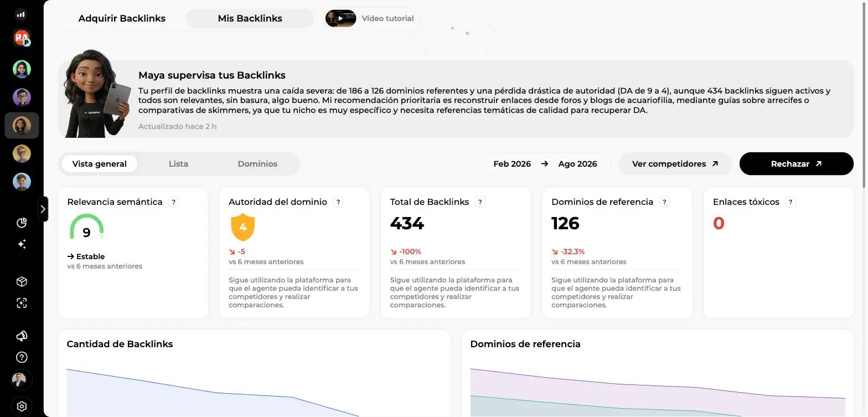The height and width of the screenshot is (417, 868).
Task: Click Maya's avatar image in the banner
Action: point(96,93)
